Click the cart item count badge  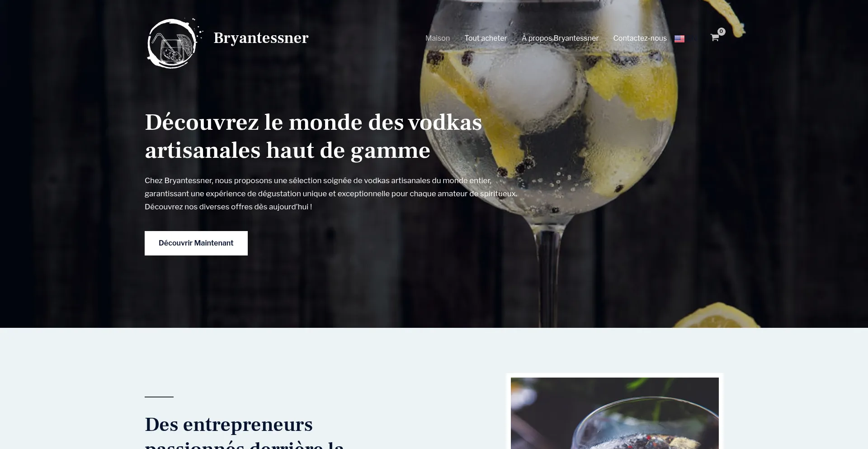pyautogui.click(x=722, y=32)
